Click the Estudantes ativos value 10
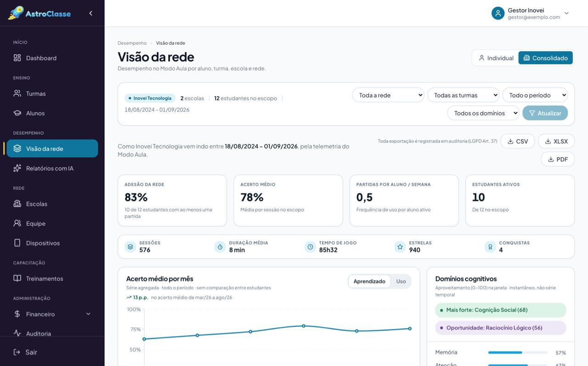Viewport: 588px width, 366px height. click(479, 197)
